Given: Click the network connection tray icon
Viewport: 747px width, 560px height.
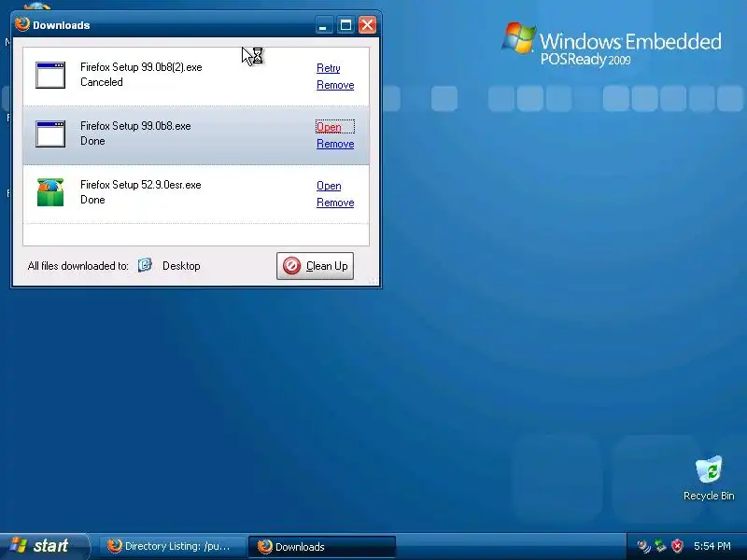Looking at the screenshot, I should (x=660, y=546).
